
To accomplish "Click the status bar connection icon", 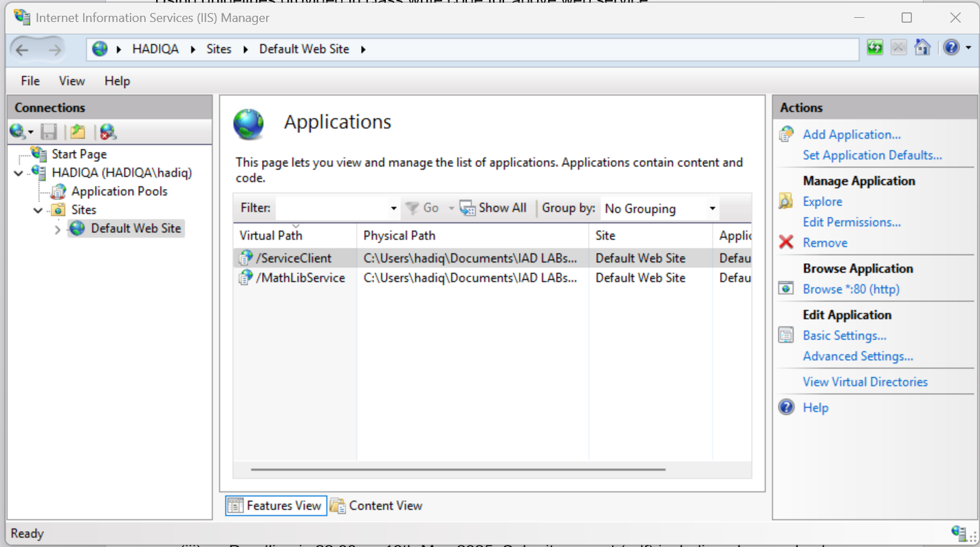I will [x=960, y=533].
